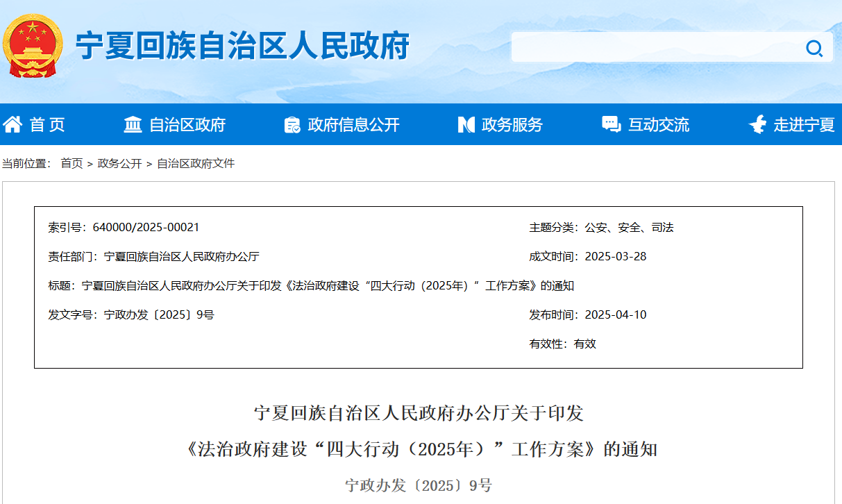Click the icon beside 走进宁夏
842x504 pixels.
coord(757,125)
